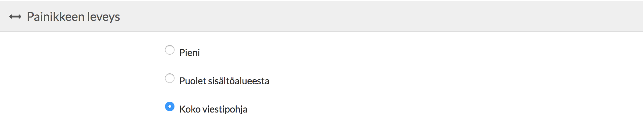This screenshot has width=644, height=126.
Task: Pick the middle unselected radio circle
Action: click(170, 78)
